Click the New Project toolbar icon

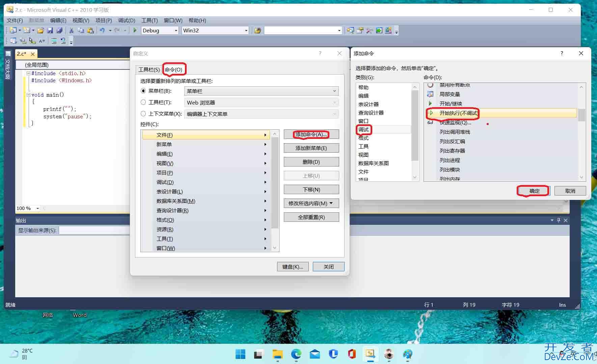(x=13, y=30)
